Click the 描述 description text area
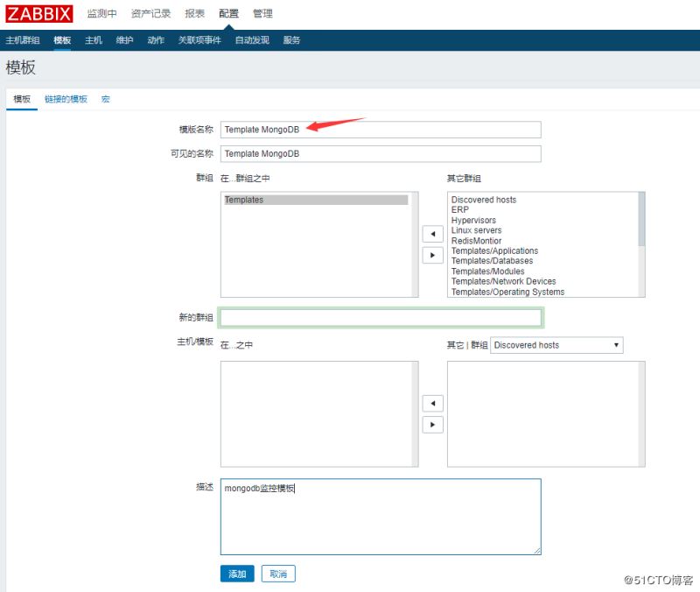The image size is (700, 592). coord(381,517)
